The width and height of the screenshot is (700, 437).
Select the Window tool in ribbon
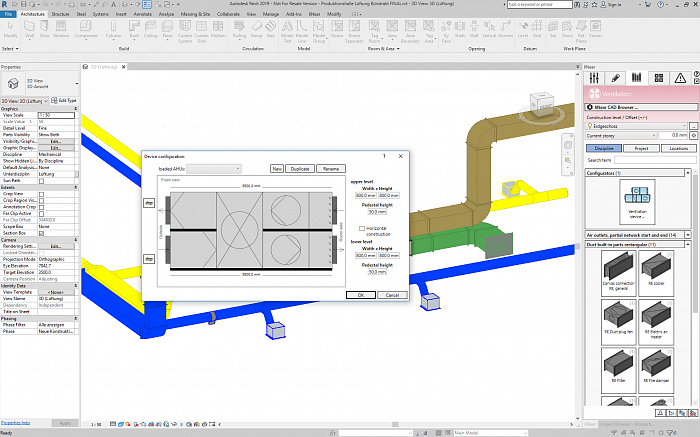tap(61, 29)
